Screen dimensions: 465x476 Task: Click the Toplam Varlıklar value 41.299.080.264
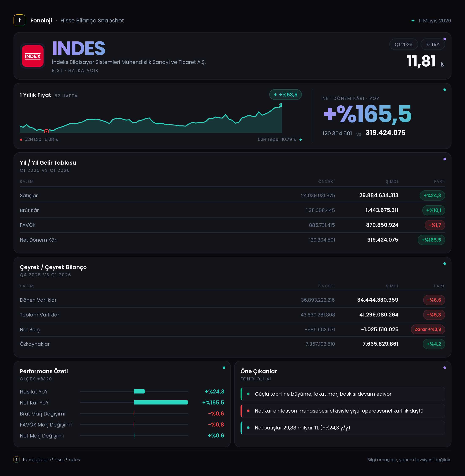[x=379, y=315]
